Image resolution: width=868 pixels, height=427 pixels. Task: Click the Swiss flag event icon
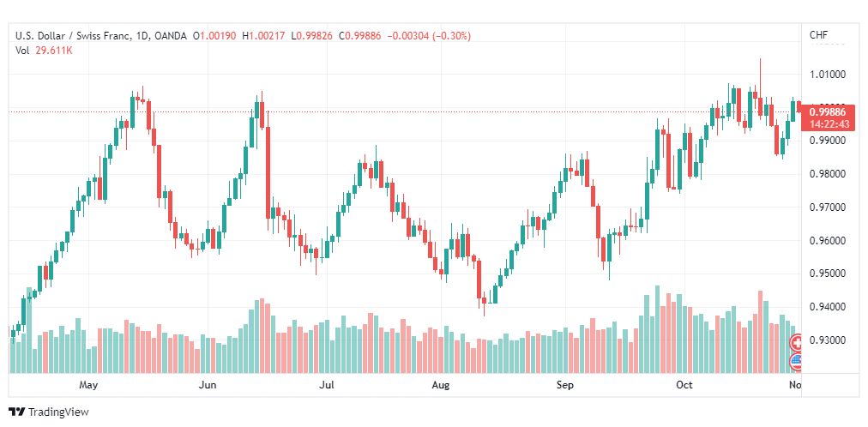(797, 344)
